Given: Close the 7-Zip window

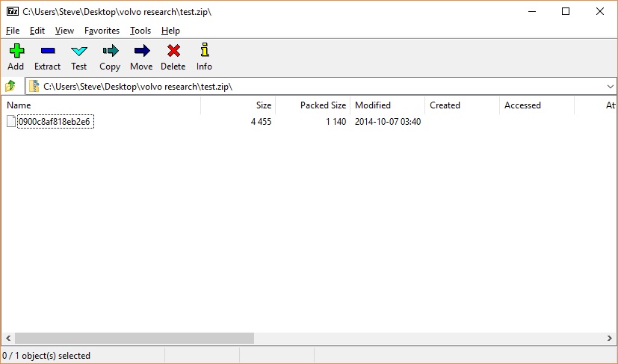Looking at the screenshot, I should 600,11.
